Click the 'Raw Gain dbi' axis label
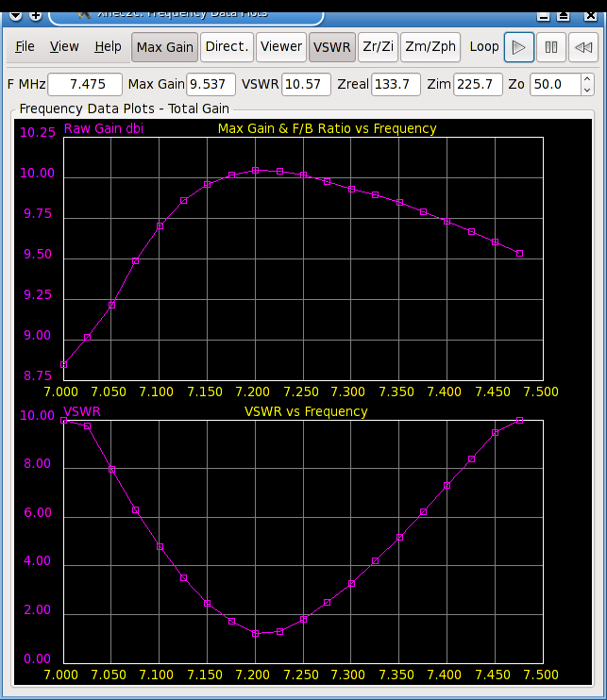 pyautogui.click(x=104, y=128)
